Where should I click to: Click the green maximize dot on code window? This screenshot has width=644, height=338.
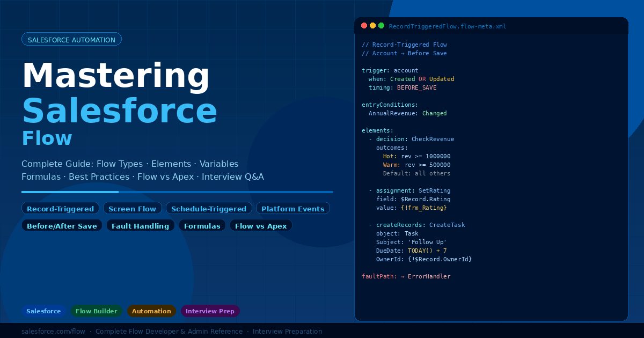point(382,26)
